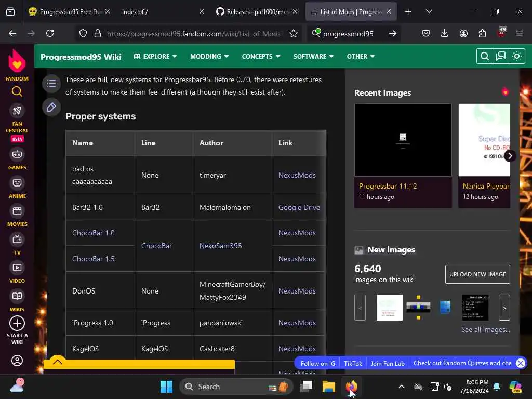Screen dimensions: 532x399
Task: Click the site padlock icon
Action: (x=98, y=33)
